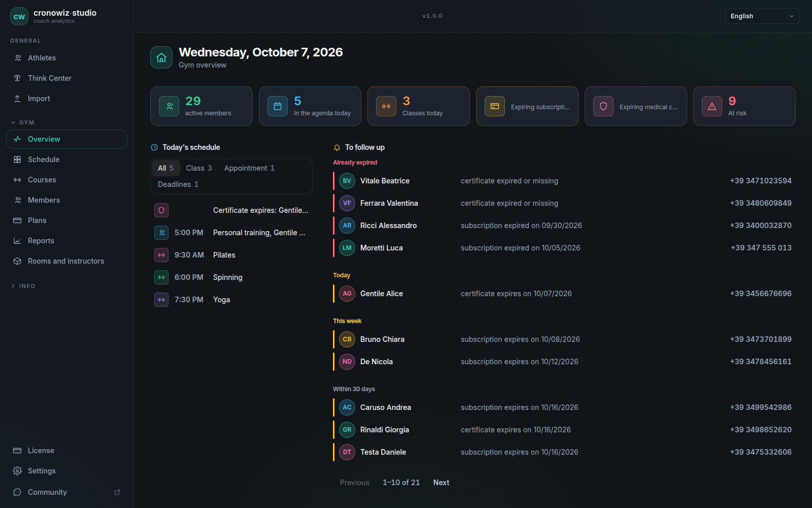The height and width of the screenshot is (508, 812).
Task: Open Rooms and instructors page
Action: (66, 261)
